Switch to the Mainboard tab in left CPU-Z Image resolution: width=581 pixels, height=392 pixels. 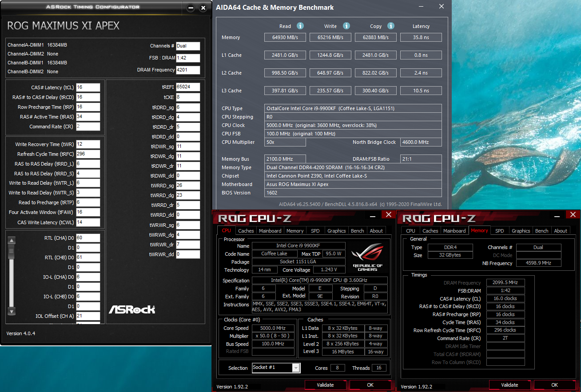pyautogui.click(x=270, y=231)
